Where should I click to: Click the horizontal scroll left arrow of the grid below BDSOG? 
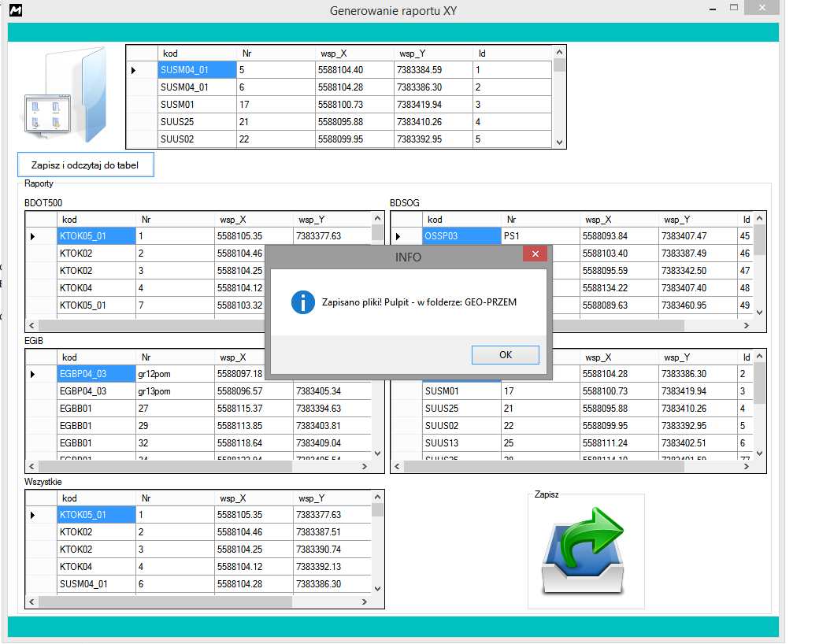pos(397,466)
